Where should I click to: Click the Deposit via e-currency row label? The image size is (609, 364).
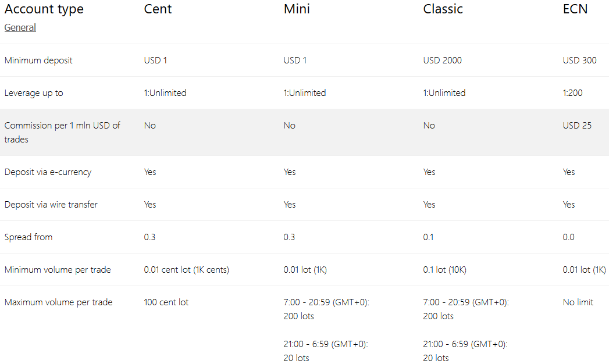pyautogui.click(x=48, y=172)
